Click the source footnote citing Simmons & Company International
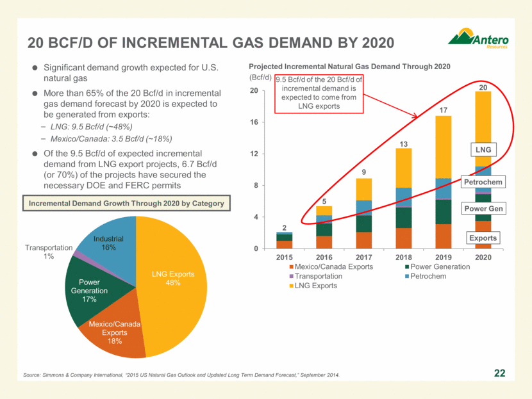 pos(181,375)
